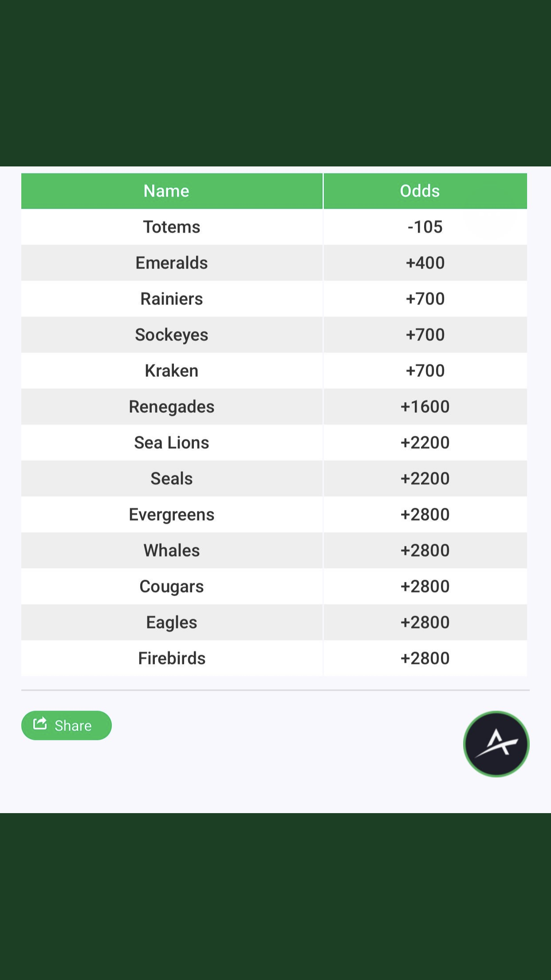Tap the Share button
Screen dimensions: 551x980
[x=67, y=725]
